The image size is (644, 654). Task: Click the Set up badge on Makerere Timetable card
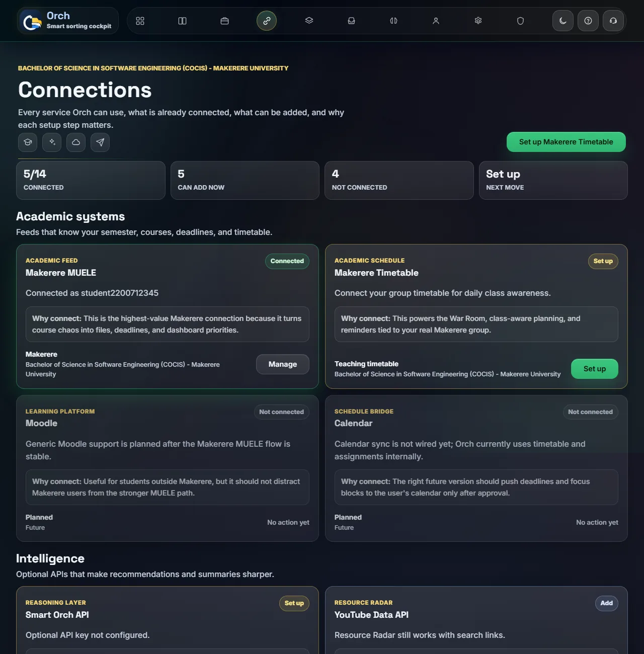click(x=603, y=261)
